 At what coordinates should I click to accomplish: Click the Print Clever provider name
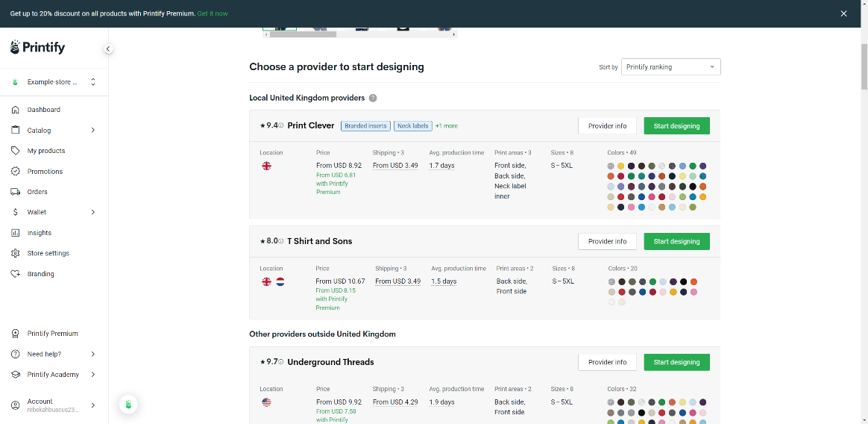(x=310, y=126)
